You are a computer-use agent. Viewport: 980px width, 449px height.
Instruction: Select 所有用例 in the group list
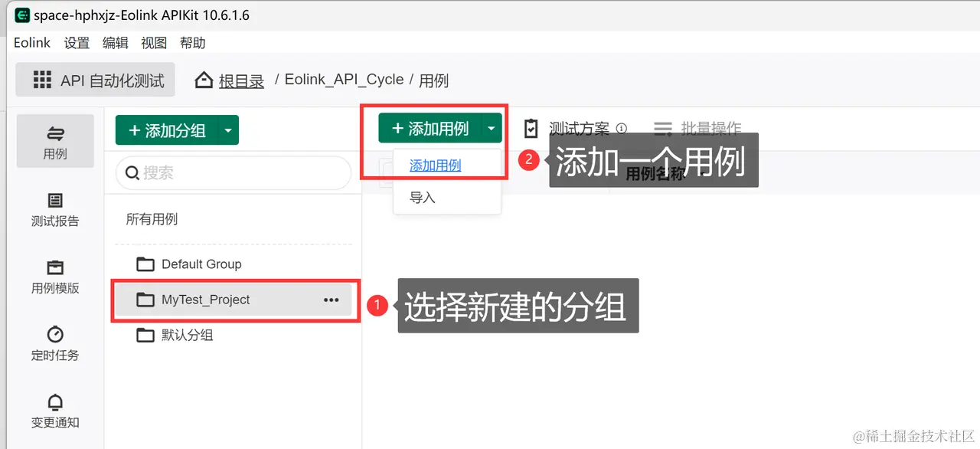[x=152, y=219]
